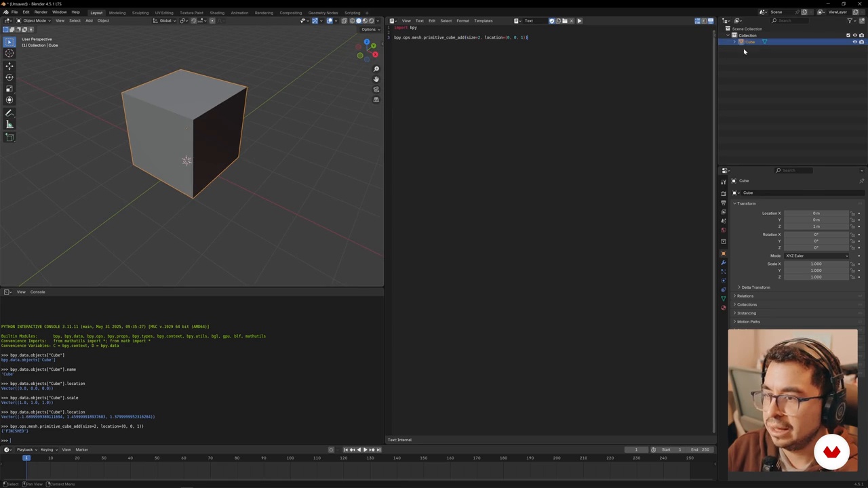Click the Location Z value field
The image size is (868, 488).
click(x=816, y=226)
